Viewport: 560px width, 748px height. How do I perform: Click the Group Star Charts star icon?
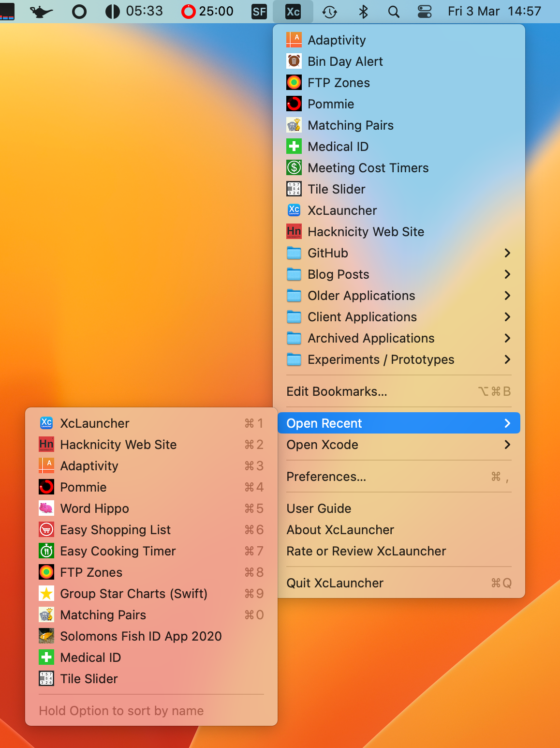coord(46,594)
